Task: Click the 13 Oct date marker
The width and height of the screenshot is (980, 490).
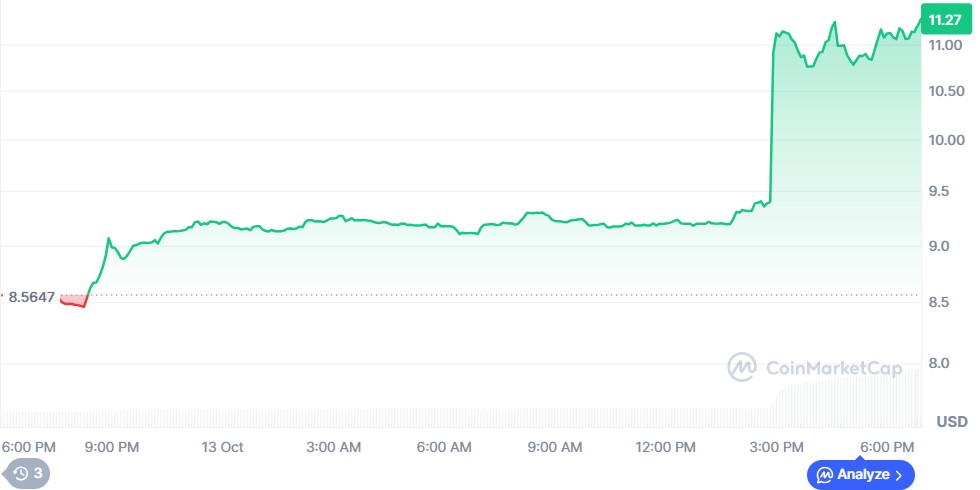Action: [x=222, y=447]
